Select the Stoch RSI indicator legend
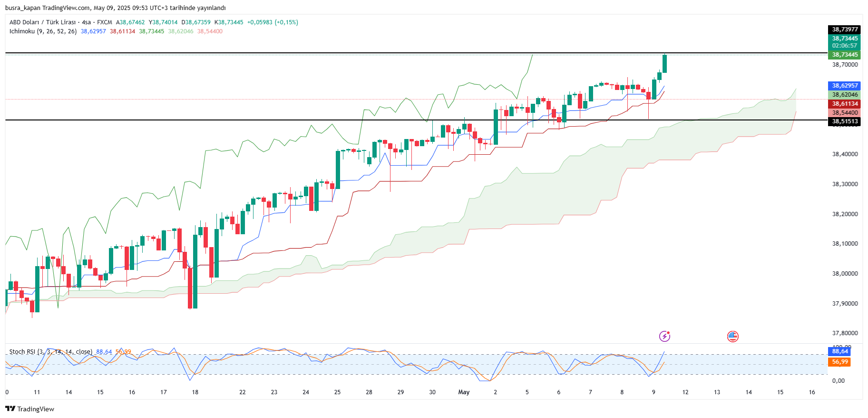The width and height of the screenshot is (868, 418). (x=50, y=352)
